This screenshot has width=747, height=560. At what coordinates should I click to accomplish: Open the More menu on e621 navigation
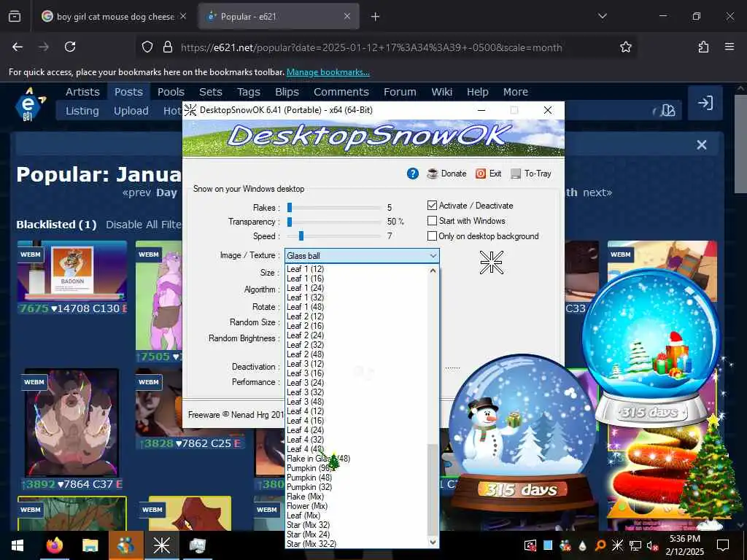click(516, 92)
